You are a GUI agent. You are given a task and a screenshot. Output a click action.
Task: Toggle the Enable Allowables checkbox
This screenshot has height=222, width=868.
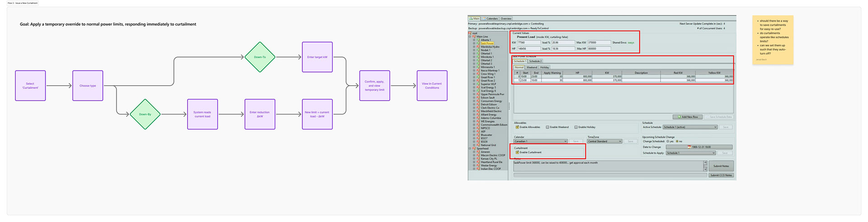tap(517, 127)
